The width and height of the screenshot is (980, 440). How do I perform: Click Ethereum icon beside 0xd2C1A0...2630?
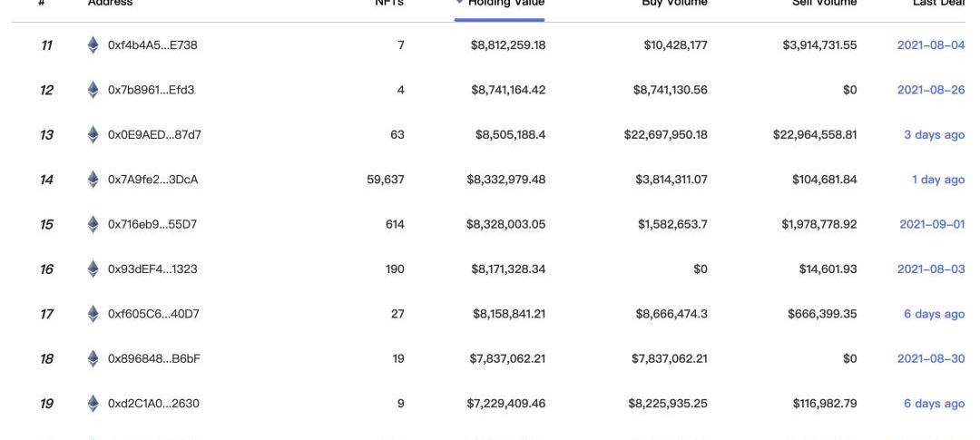tap(93, 404)
